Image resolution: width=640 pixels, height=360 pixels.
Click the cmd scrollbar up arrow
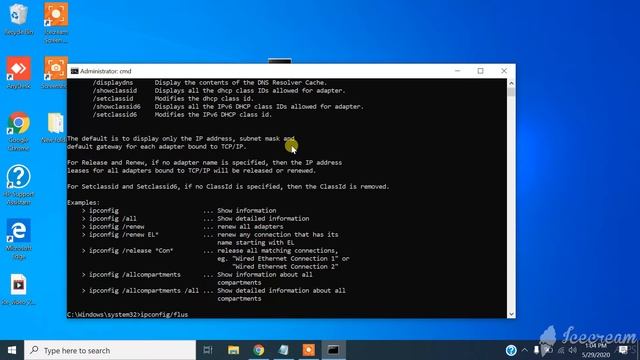[x=511, y=83]
